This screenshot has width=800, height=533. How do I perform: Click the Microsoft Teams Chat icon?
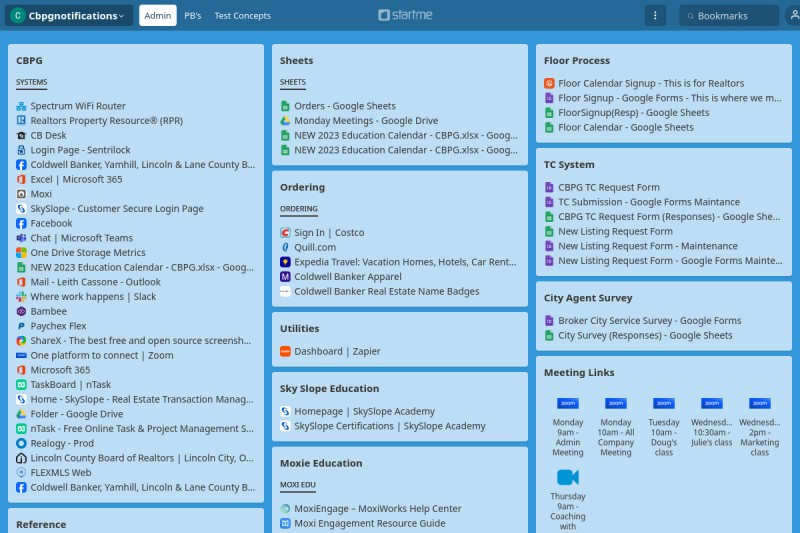(x=21, y=238)
